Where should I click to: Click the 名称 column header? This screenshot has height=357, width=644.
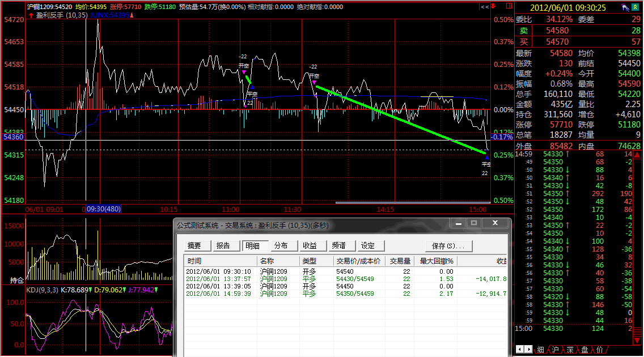[278, 261]
